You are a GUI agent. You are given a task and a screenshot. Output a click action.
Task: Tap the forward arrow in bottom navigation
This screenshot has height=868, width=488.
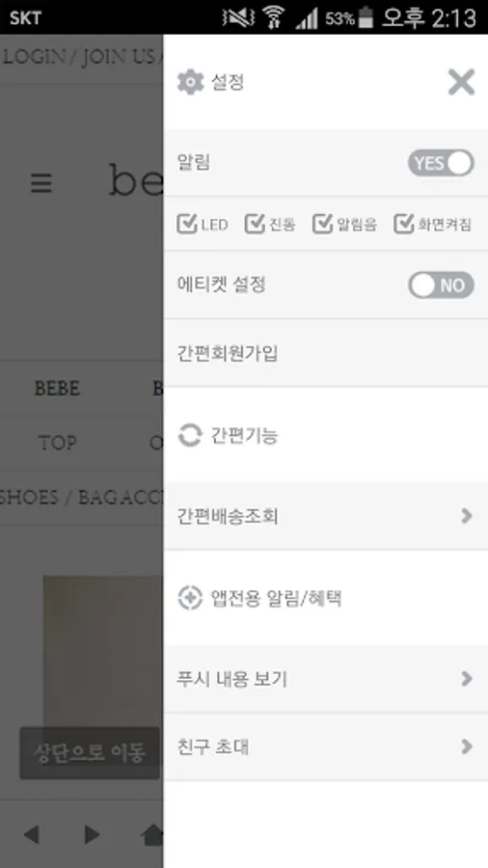(92, 834)
